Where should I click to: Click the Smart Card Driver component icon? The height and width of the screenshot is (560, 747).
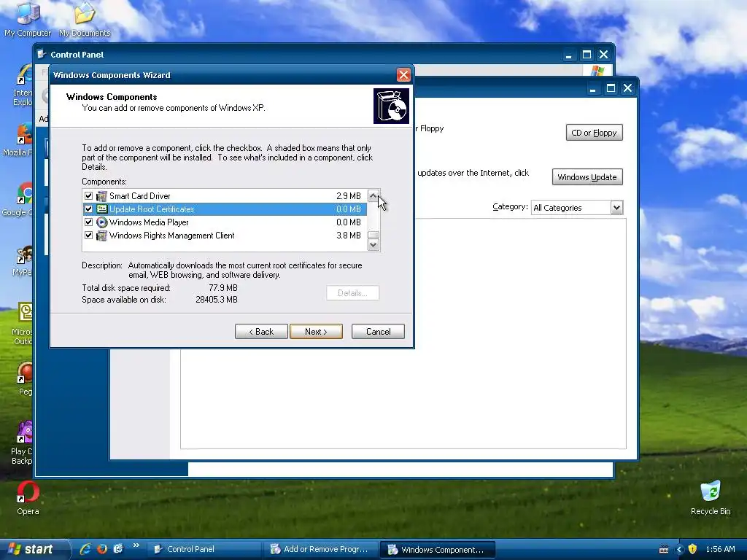101,196
